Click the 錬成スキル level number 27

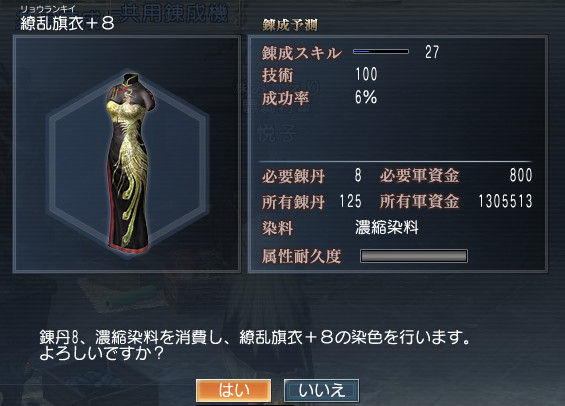pyautogui.click(x=432, y=52)
